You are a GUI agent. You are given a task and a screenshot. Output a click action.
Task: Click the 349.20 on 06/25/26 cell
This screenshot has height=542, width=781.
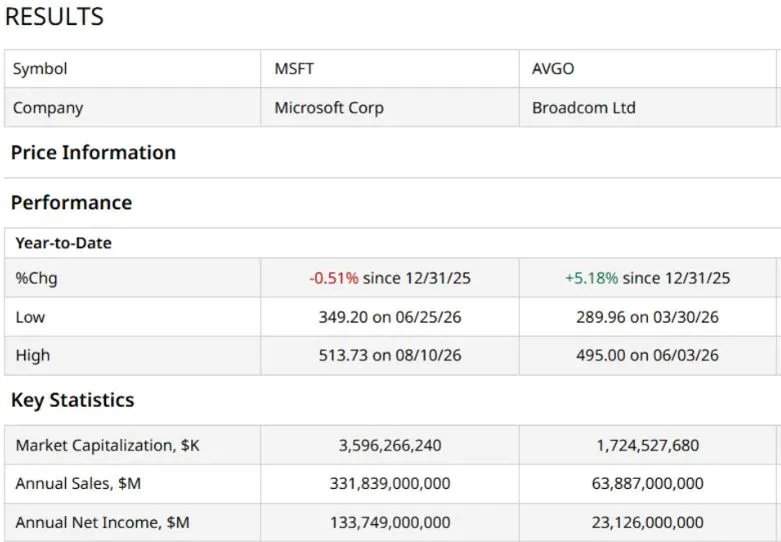coord(390,317)
